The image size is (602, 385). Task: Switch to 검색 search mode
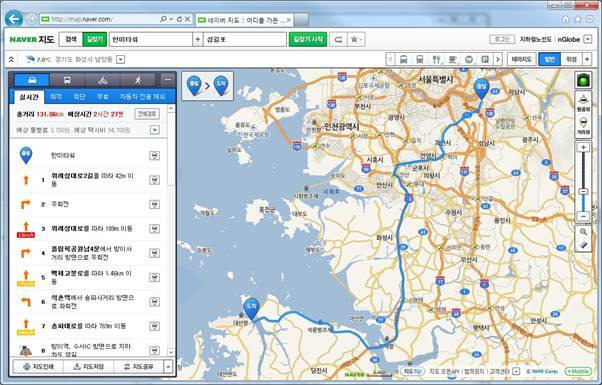71,39
